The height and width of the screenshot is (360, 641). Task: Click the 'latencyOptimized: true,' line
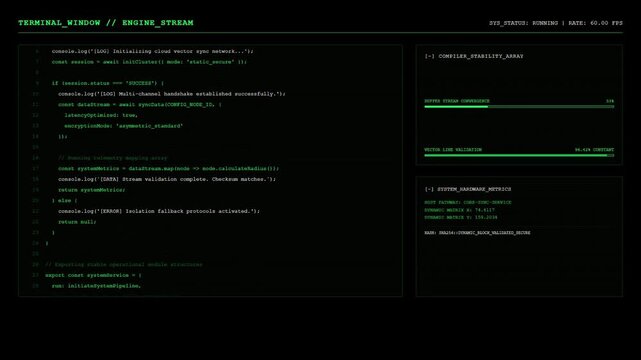click(101, 115)
